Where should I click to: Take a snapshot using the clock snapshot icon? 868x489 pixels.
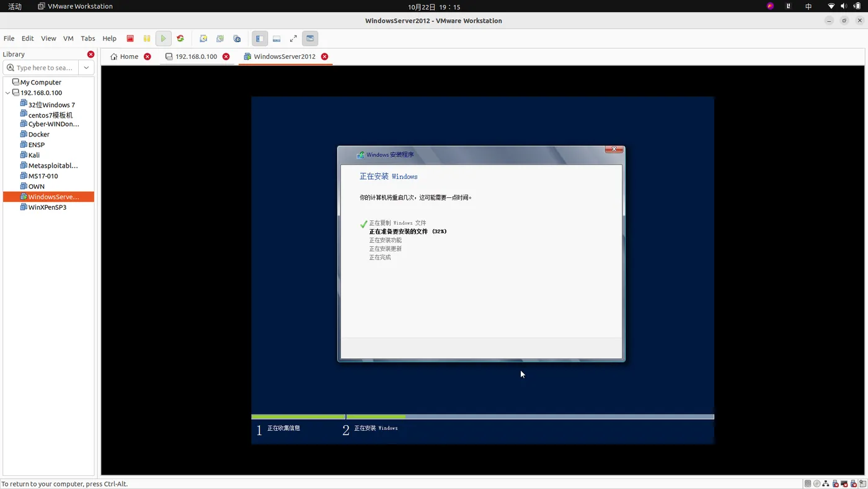(x=203, y=38)
